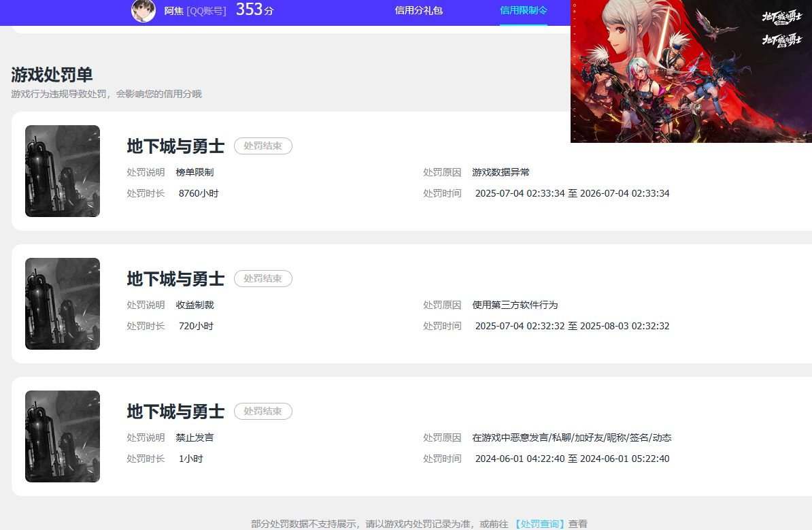Click the user avatar in header
812x530 pixels.
[143, 10]
